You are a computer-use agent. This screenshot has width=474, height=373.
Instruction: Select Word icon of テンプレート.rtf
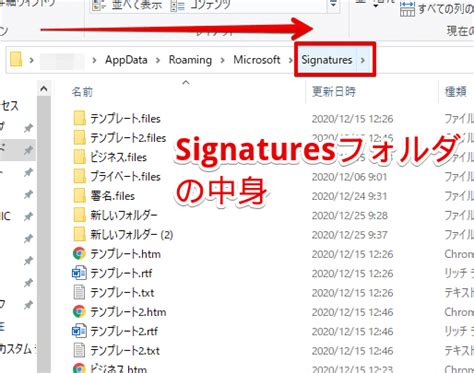tap(79, 273)
